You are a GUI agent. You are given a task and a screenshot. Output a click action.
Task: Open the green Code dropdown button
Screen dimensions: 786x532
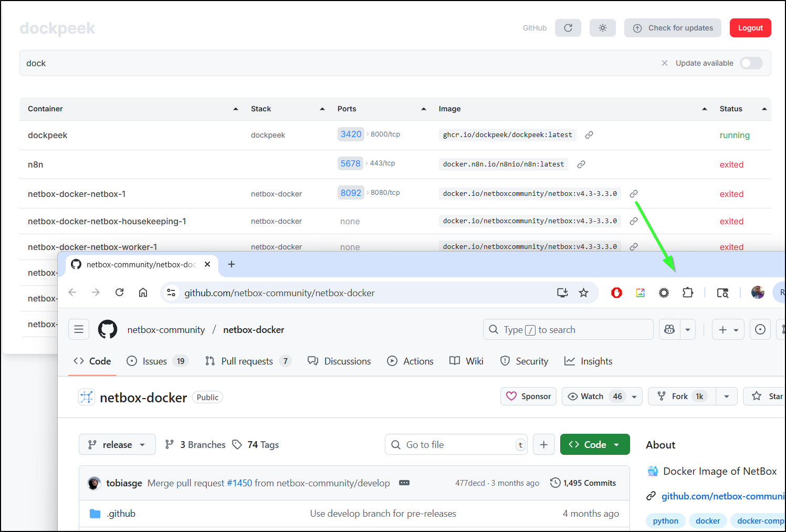tap(595, 444)
